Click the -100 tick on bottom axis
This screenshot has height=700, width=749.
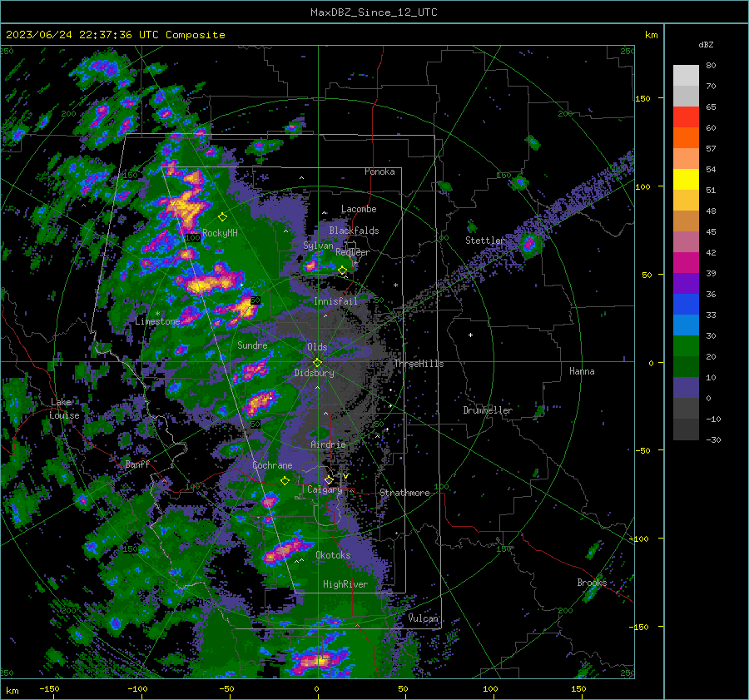click(x=137, y=688)
